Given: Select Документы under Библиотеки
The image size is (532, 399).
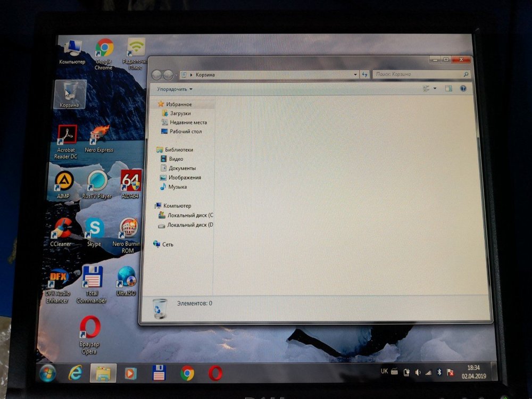Looking at the screenshot, I should pos(182,168).
